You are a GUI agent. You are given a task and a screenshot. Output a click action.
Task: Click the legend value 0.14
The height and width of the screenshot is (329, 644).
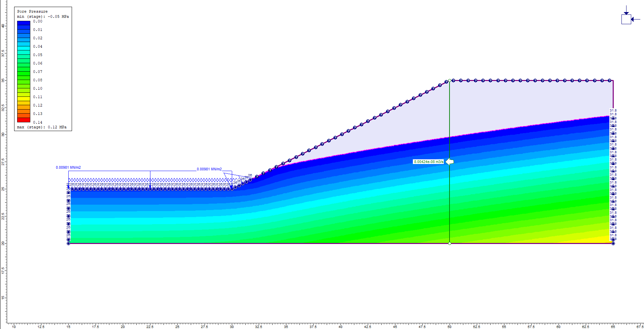click(38, 122)
